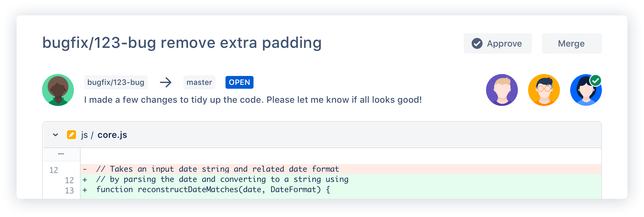This screenshot has width=644, height=217.
Task: Click removed line number 12
Action: pos(54,170)
